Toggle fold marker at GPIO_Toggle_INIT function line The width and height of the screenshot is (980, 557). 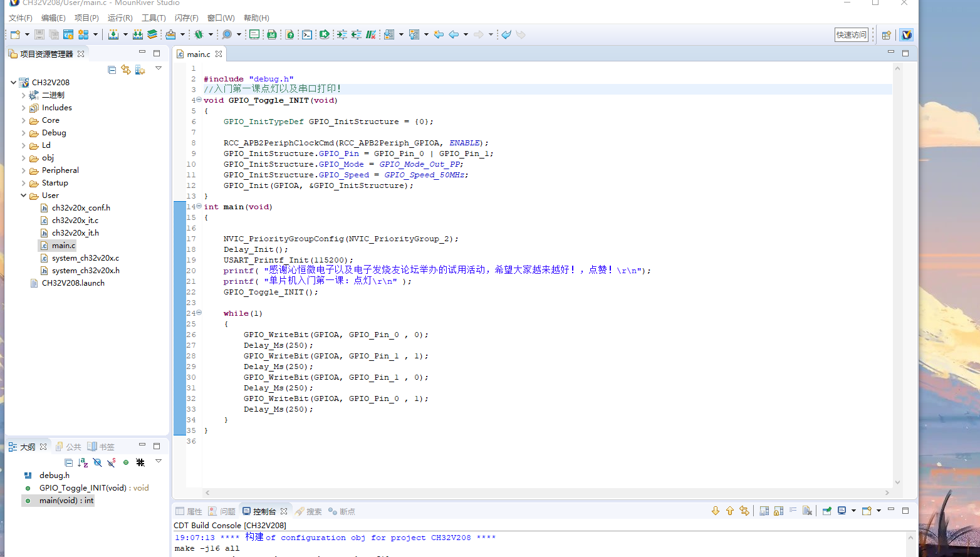(199, 100)
